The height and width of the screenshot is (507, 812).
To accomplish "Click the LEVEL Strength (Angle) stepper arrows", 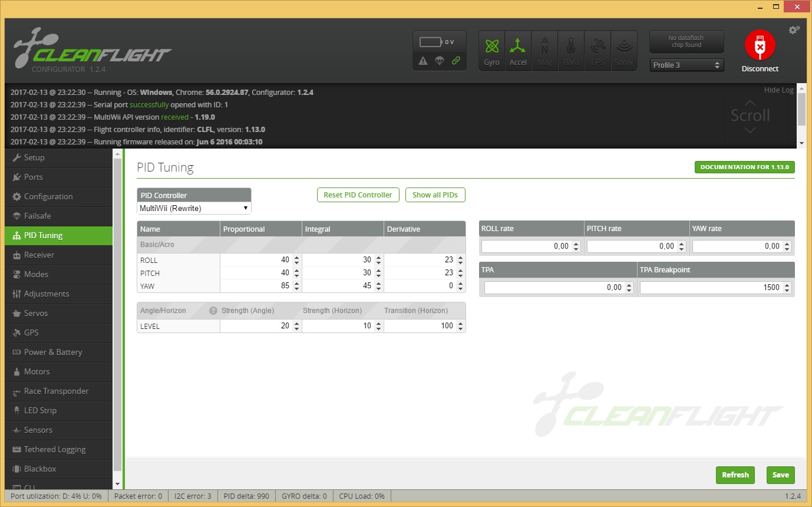I will point(296,326).
